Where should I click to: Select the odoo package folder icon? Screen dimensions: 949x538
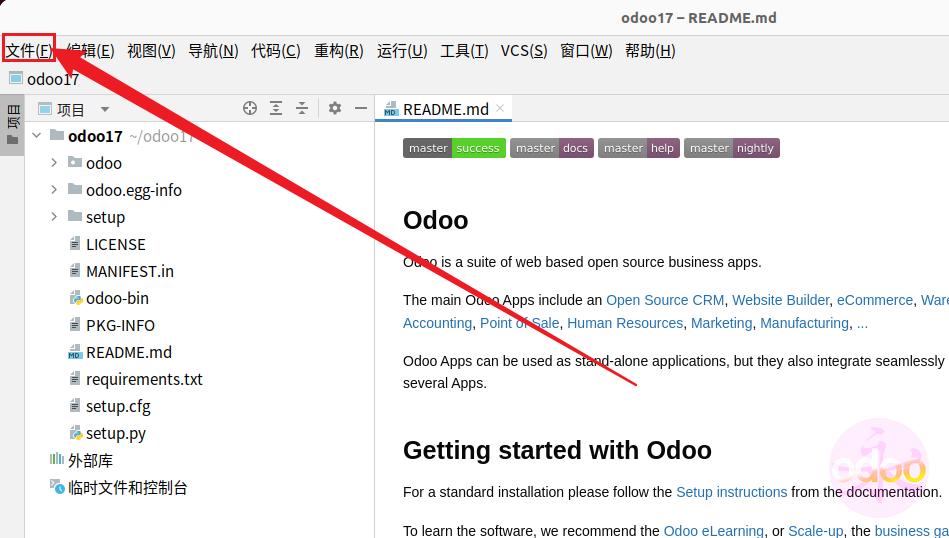[75, 162]
